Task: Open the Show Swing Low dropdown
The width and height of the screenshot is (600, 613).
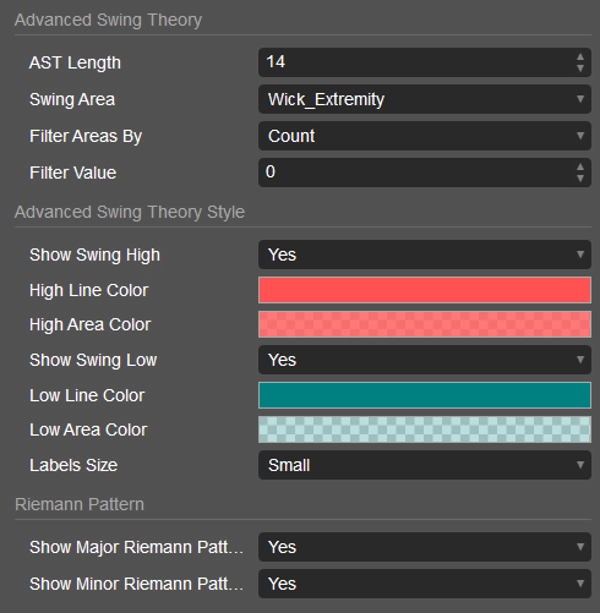Action: coord(424,359)
